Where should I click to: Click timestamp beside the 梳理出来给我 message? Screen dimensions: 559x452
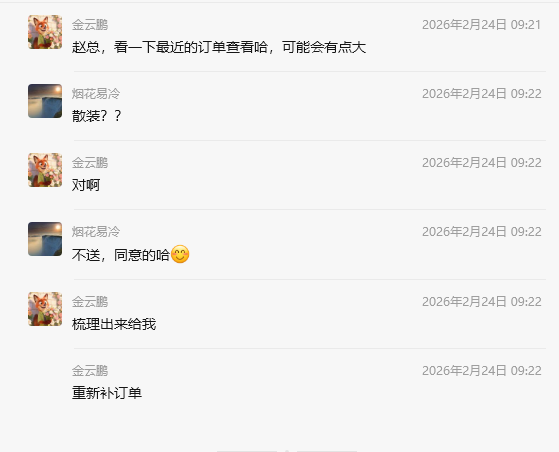[482, 302]
